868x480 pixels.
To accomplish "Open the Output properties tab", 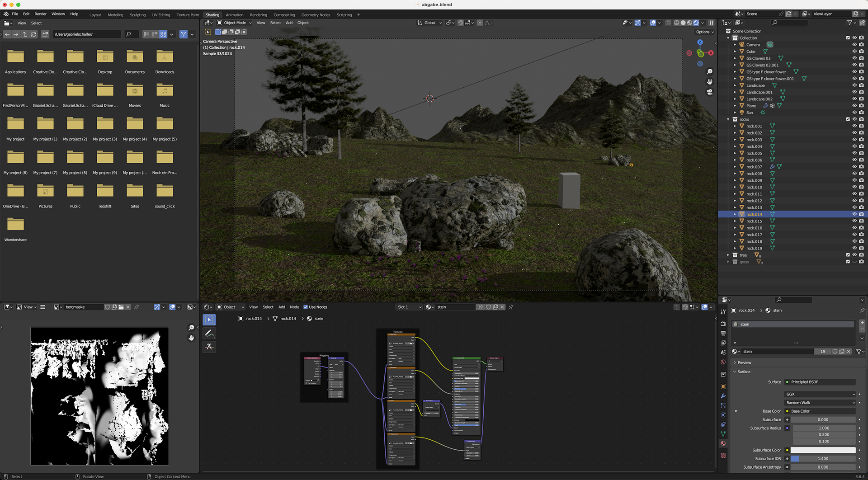I will [723, 334].
